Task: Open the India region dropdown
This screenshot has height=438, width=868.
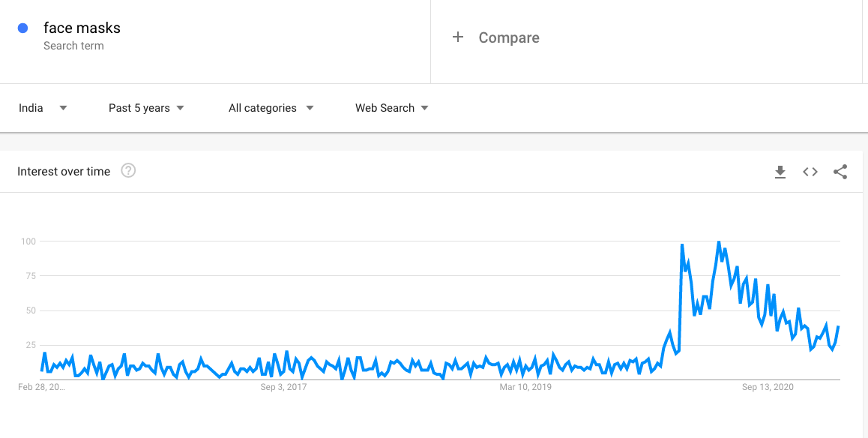Action: tap(43, 108)
